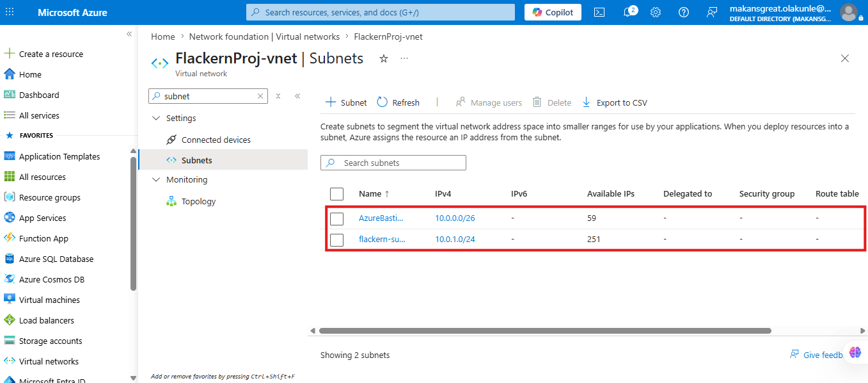
Task: Click the Search subnets field
Action: [393, 163]
